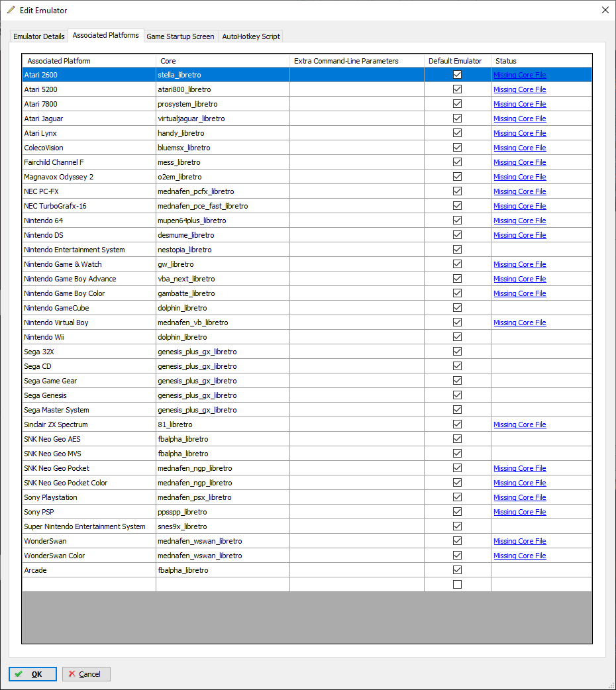Select the Sega Game Gear platform cell

(x=89, y=381)
